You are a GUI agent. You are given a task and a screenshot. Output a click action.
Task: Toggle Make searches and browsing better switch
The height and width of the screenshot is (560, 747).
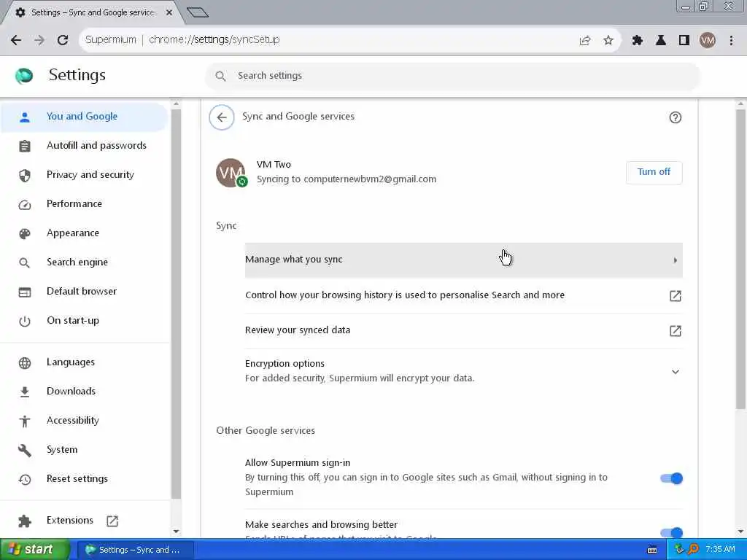671,532
